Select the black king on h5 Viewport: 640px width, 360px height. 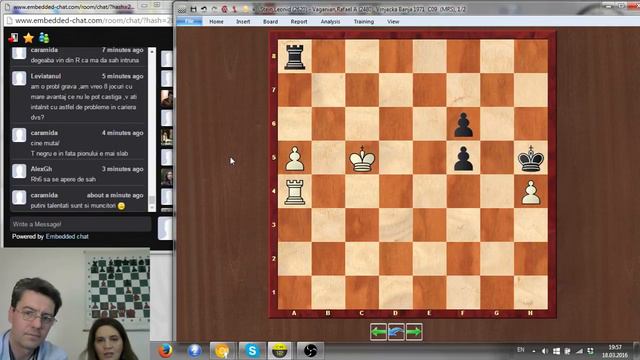tap(531, 158)
